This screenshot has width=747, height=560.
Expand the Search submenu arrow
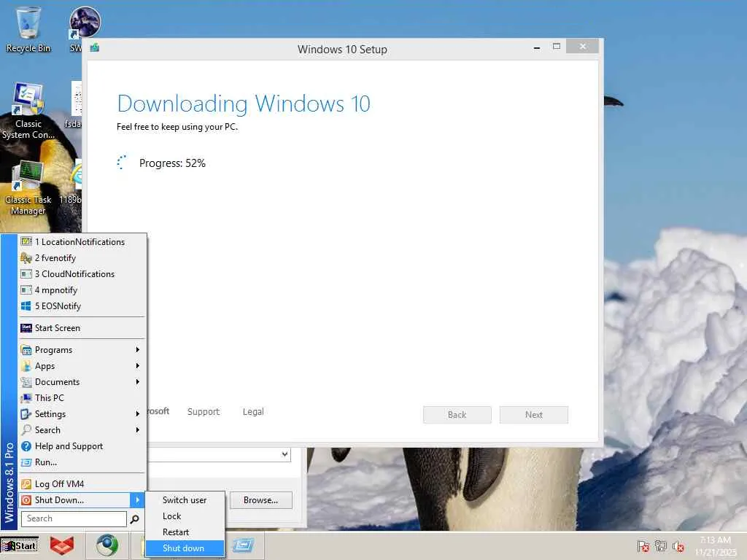138,430
